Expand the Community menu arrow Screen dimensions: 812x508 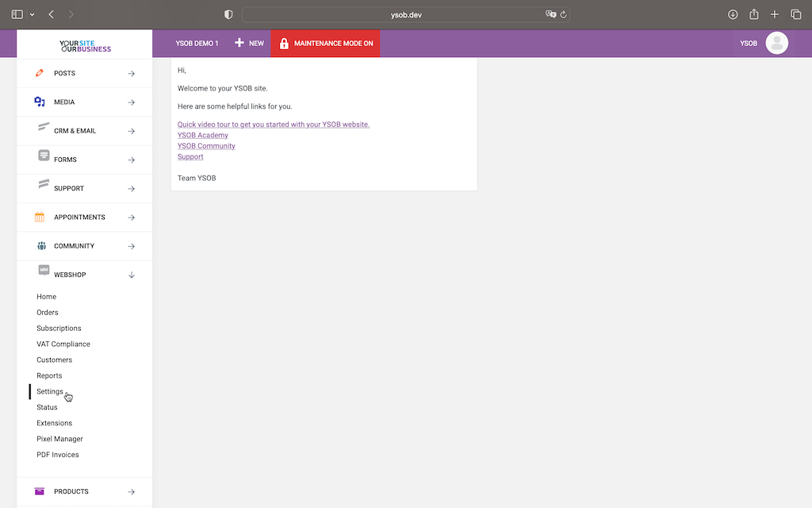131,246
